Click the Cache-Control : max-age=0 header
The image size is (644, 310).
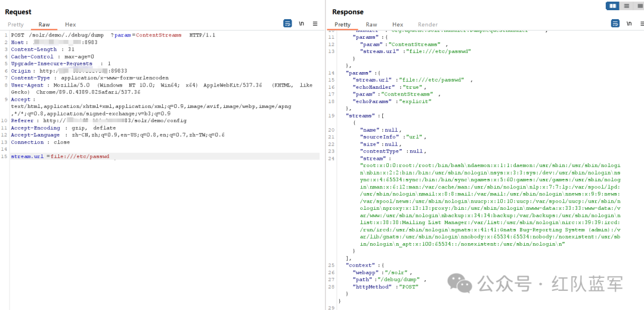pos(52,57)
